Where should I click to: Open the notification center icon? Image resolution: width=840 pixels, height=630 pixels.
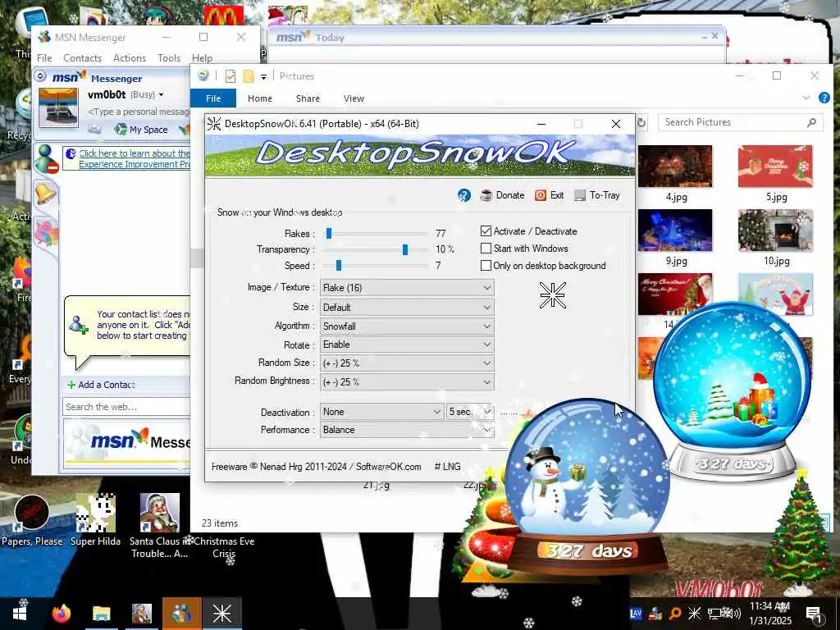tap(815, 614)
